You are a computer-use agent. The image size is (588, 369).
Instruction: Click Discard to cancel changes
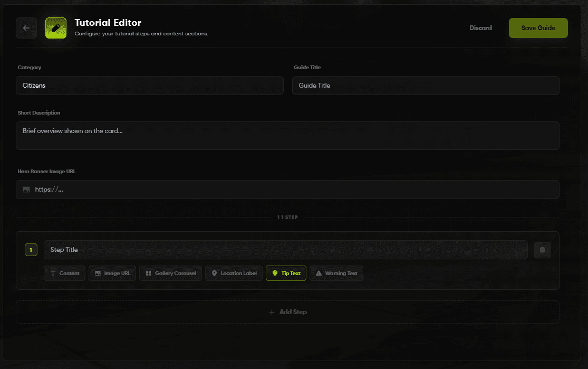point(480,27)
